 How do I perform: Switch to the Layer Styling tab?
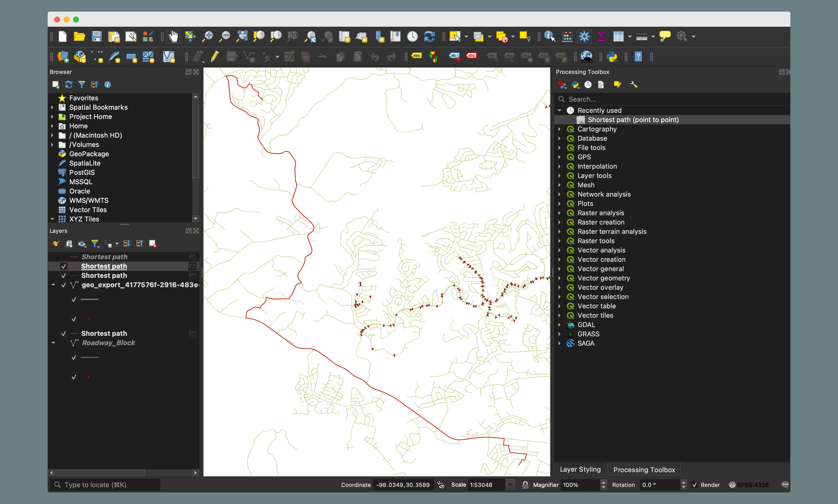click(580, 470)
